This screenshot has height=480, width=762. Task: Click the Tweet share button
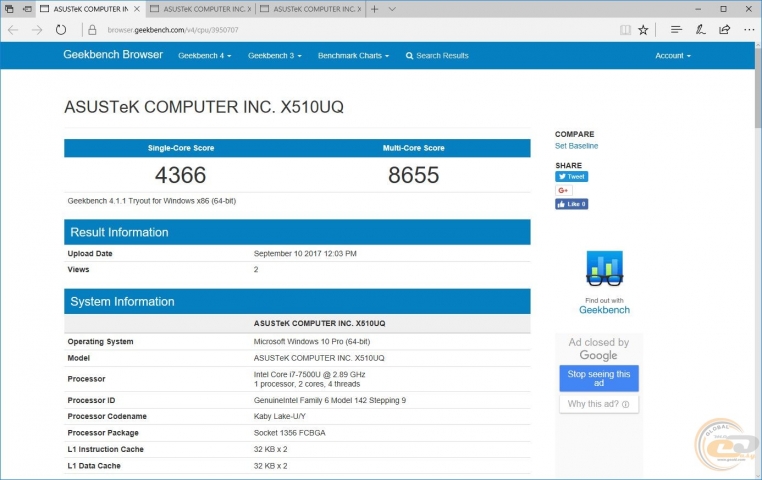coord(572,176)
